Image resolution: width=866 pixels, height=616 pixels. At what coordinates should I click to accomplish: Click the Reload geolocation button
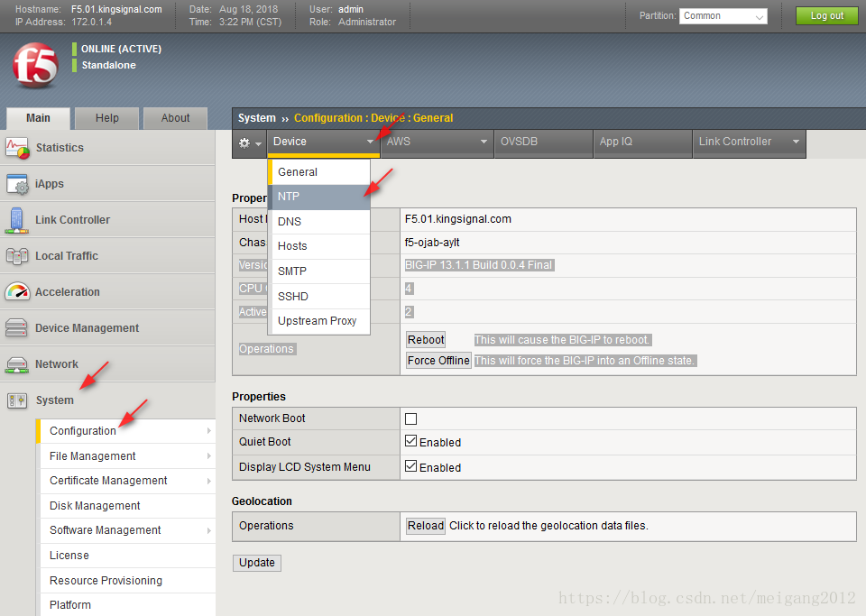pyautogui.click(x=425, y=526)
